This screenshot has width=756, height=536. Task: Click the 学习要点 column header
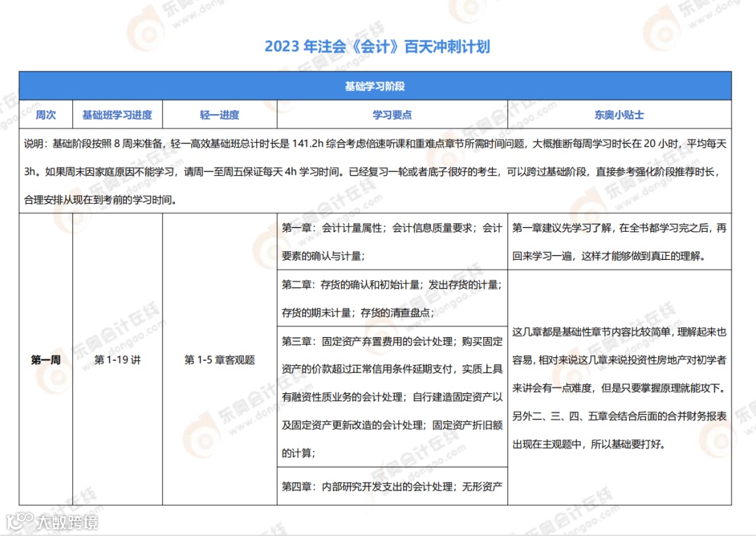pos(392,115)
